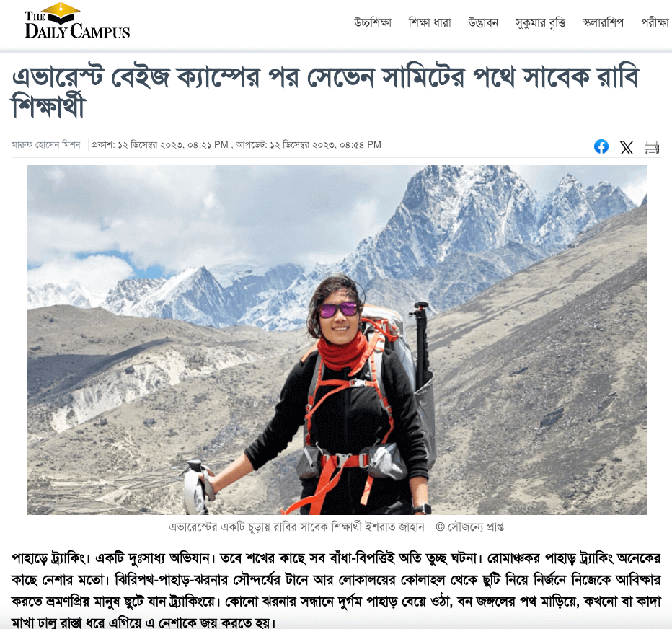Click the graduation cap emblem above the logo

[63, 12]
